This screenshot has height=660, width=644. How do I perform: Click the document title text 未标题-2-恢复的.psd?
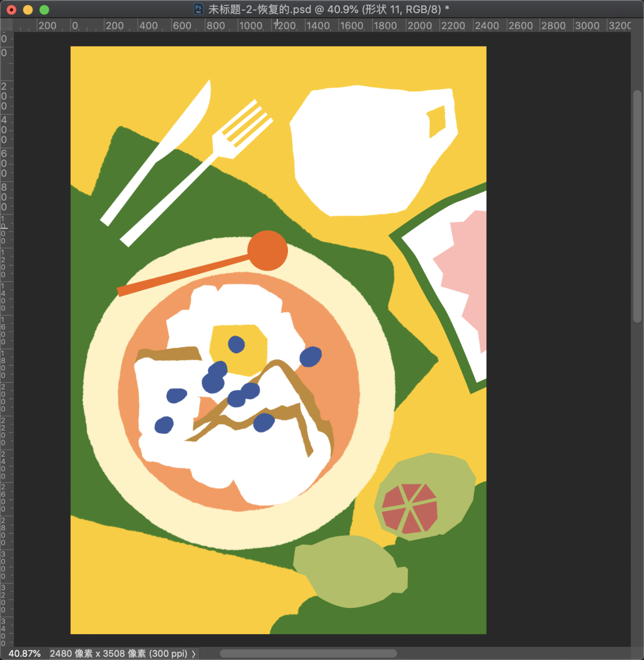[260, 10]
